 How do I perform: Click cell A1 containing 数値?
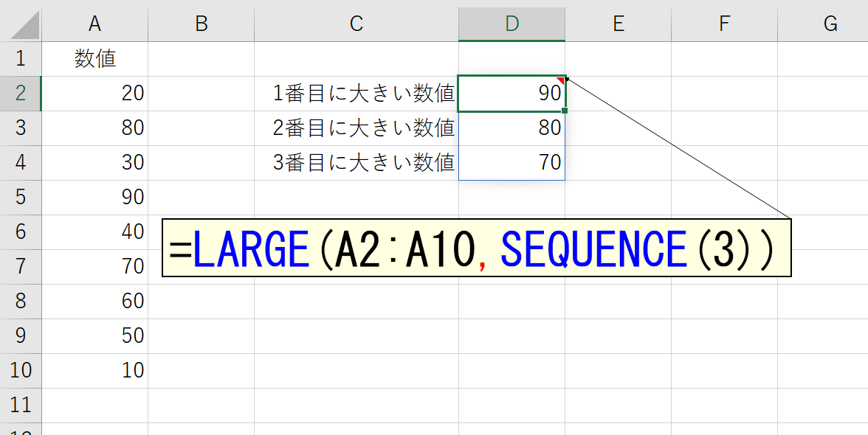click(94, 59)
